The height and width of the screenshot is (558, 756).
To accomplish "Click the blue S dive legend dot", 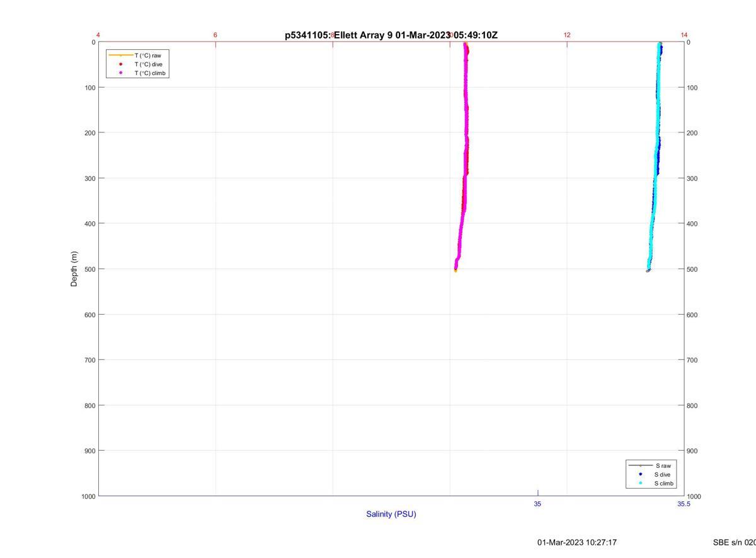I will (x=640, y=474).
